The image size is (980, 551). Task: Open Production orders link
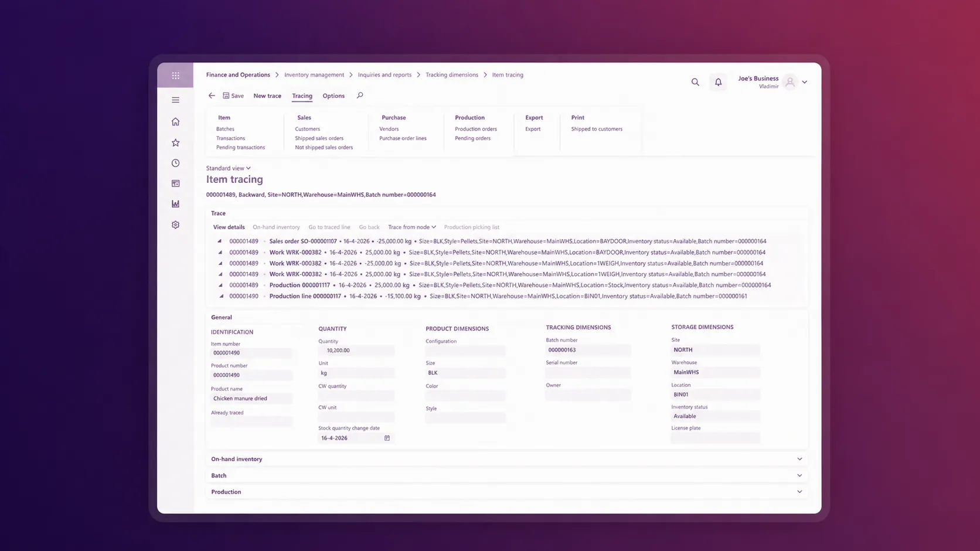click(x=476, y=129)
